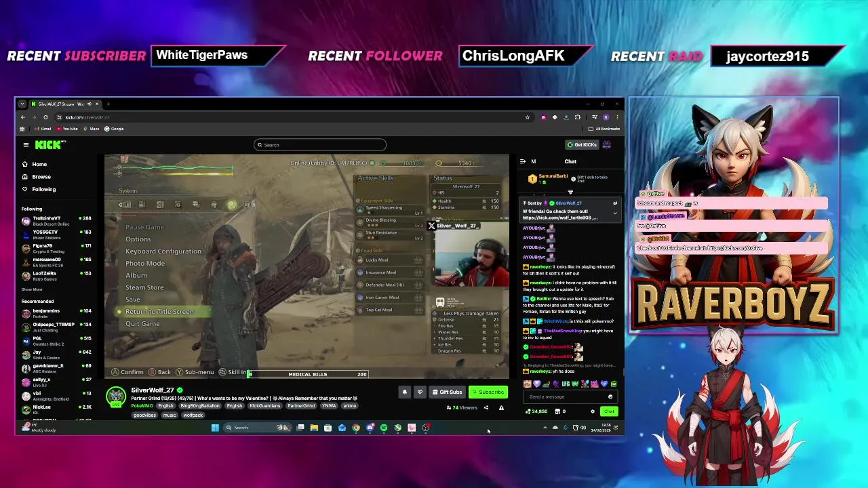This screenshot has height=488, width=868.
Task: Click the SilverWolf_27 channel avatar
Action: point(116,396)
